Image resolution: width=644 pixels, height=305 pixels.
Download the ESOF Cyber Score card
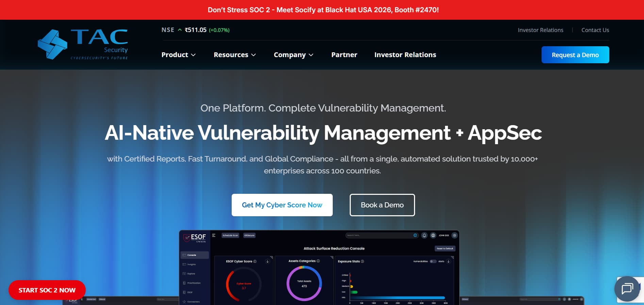267,261
